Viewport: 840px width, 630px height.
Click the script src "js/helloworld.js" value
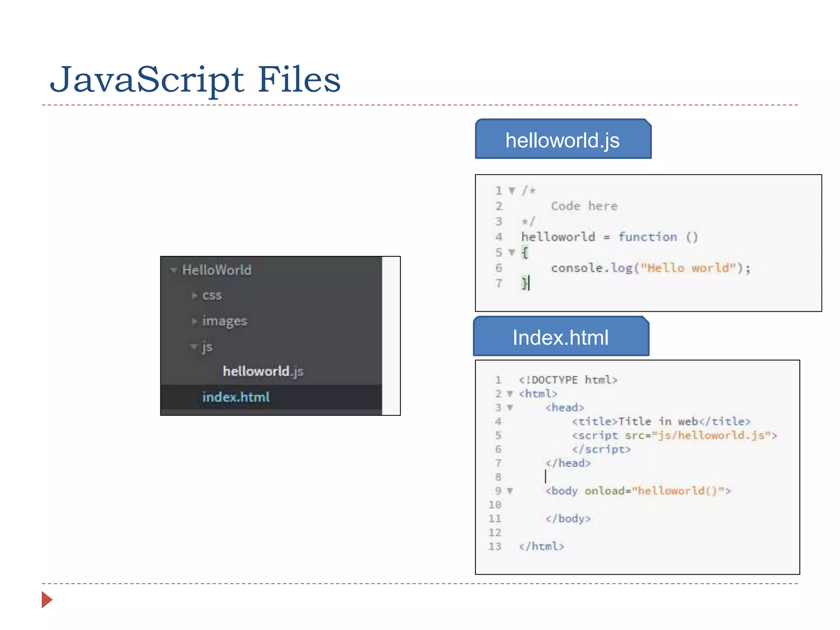tap(711, 435)
